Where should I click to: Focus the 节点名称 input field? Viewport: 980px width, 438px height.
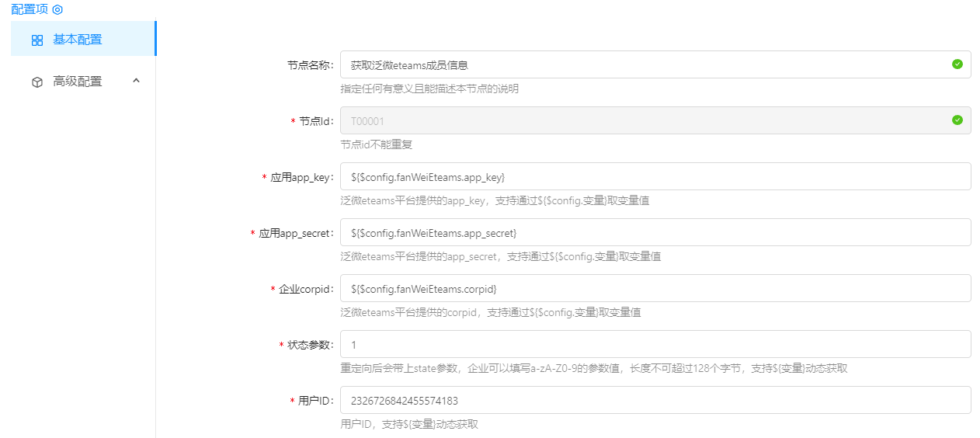[645, 65]
